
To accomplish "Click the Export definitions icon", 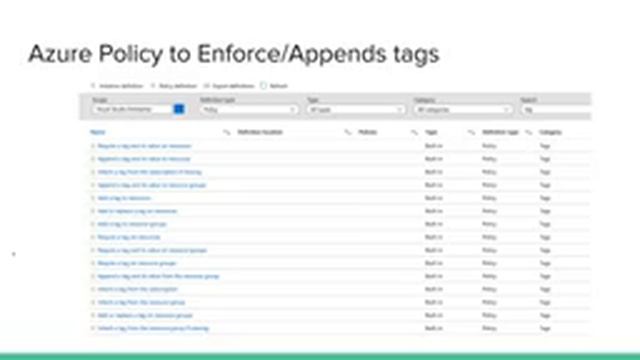I will coord(207,86).
